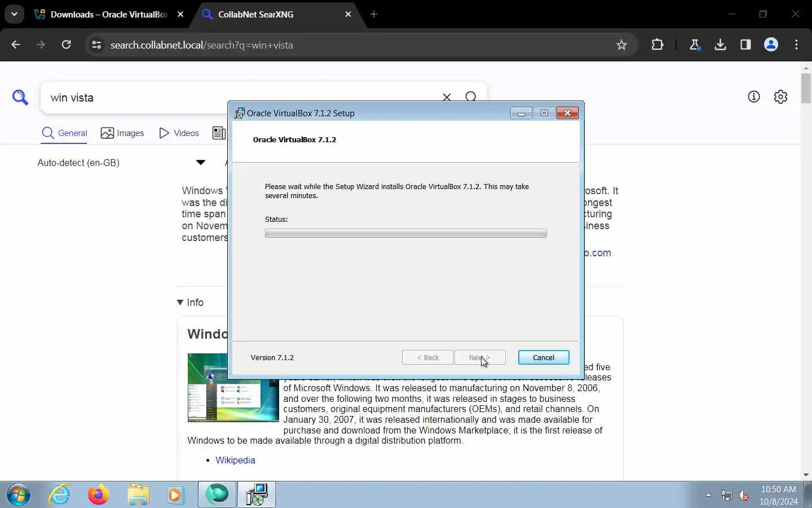The image size is (812, 508).
Task: Open the Auto-detect (en-GB) language dropdown
Action: [x=121, y=163]
